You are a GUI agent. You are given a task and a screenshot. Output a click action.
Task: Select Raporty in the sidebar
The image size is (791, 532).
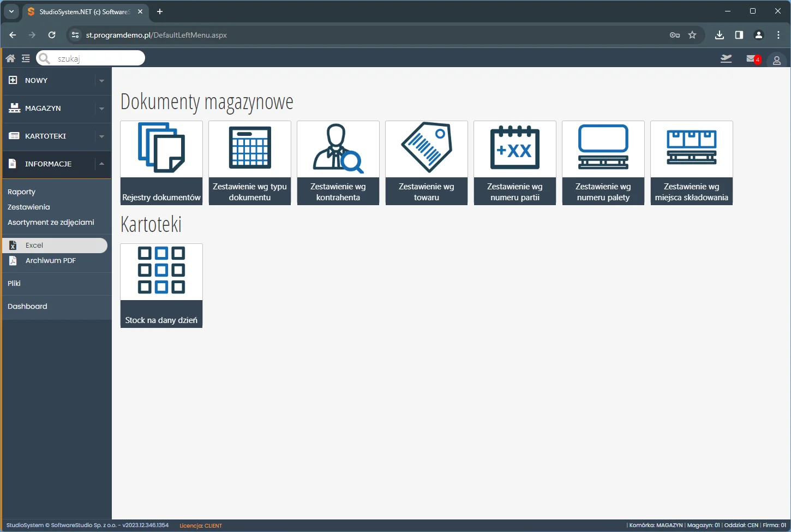tap(22, 192)
